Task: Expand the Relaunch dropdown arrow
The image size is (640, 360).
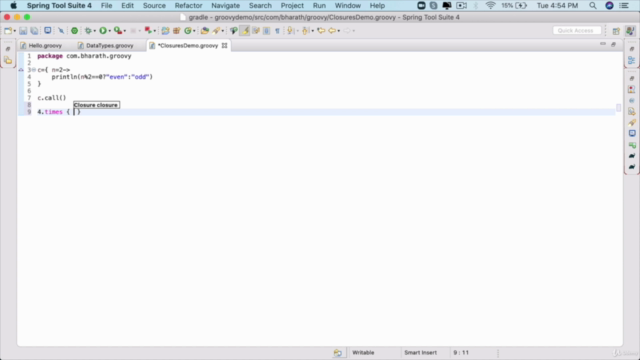Action: pos(155,31)
